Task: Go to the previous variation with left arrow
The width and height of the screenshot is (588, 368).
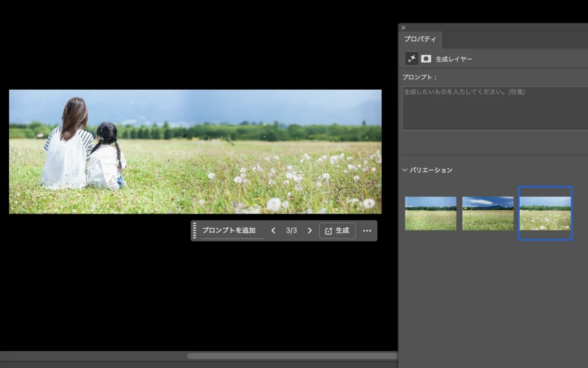Action: tap(273, 231)
